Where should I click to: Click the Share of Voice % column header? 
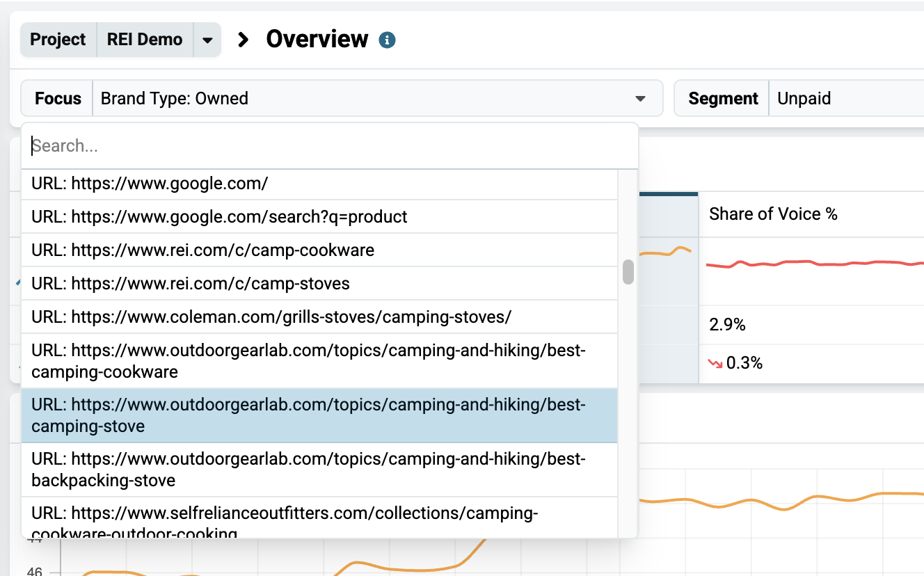[x=773, y=214]
